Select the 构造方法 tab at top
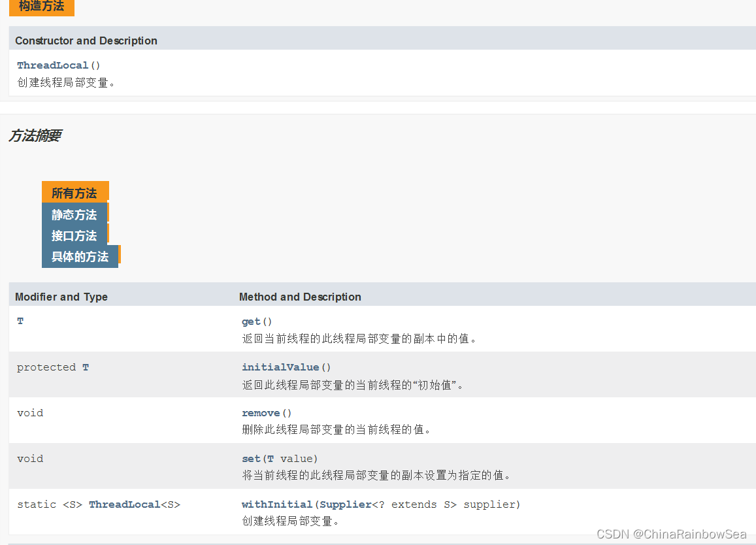Viewport: 756px width, 545px height. (41, 7)
